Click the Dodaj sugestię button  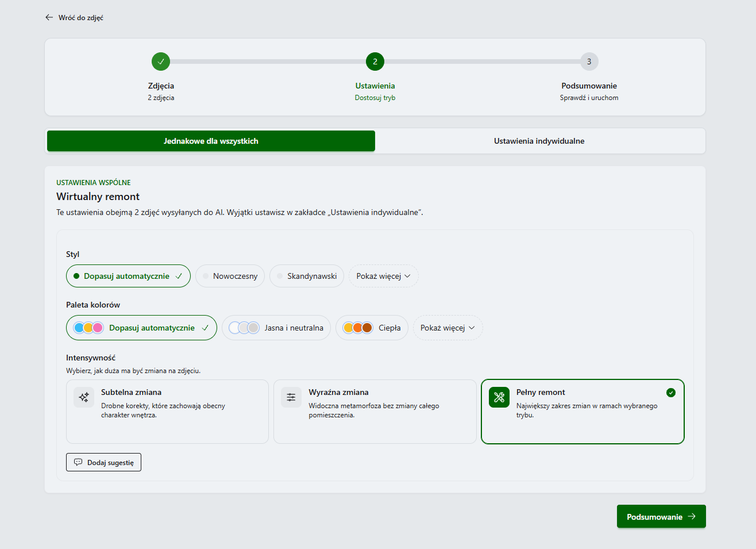[103, 462]
